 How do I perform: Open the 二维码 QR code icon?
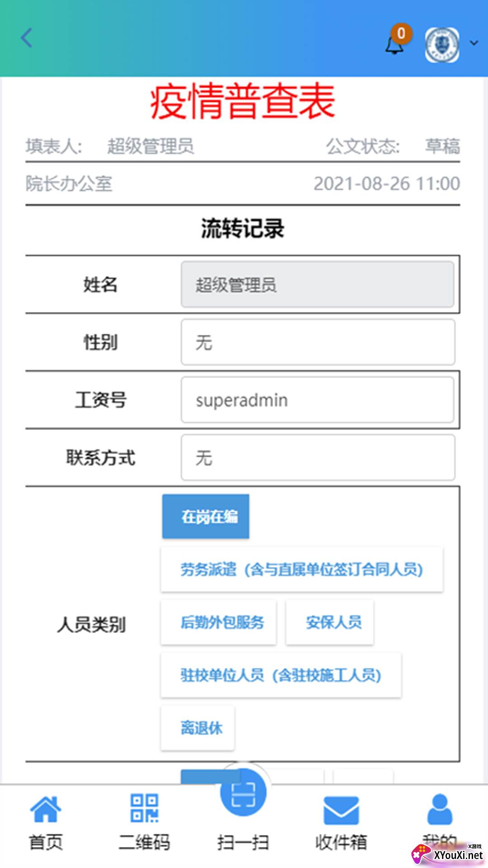tap(145, 808)
